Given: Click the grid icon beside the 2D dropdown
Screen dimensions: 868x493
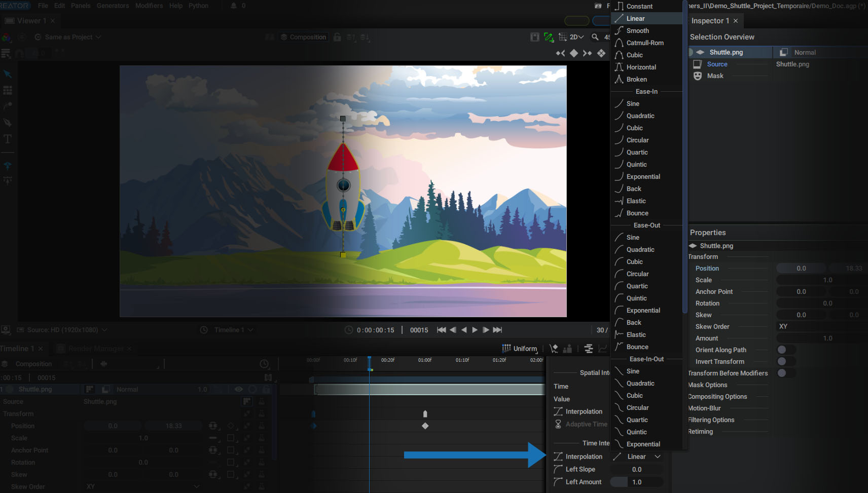Looking at the screenshot, I should [x=563, y=37].
